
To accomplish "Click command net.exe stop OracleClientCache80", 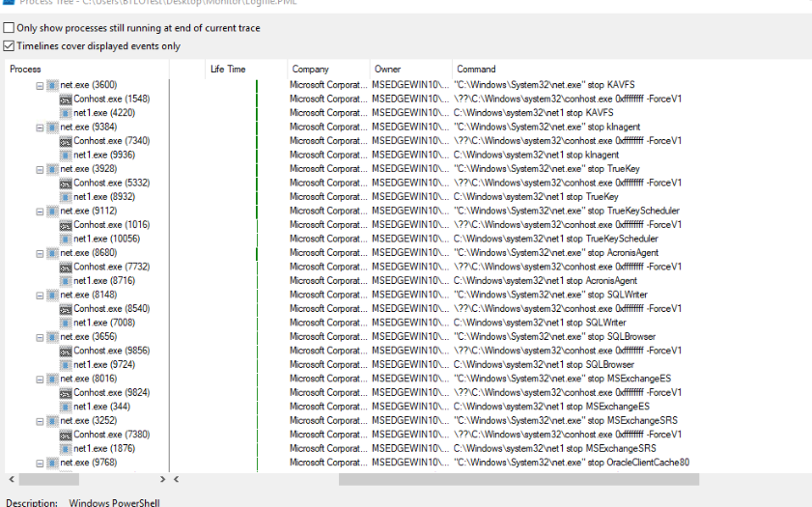I will pyautogui.click(x=572, y=463).
